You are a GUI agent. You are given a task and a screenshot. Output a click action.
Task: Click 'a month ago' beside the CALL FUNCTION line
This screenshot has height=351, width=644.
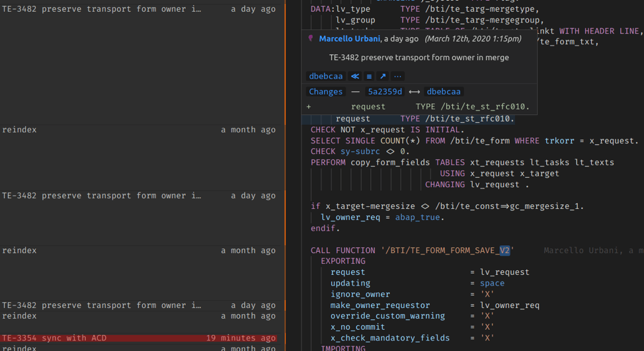(x=248, y=251)
